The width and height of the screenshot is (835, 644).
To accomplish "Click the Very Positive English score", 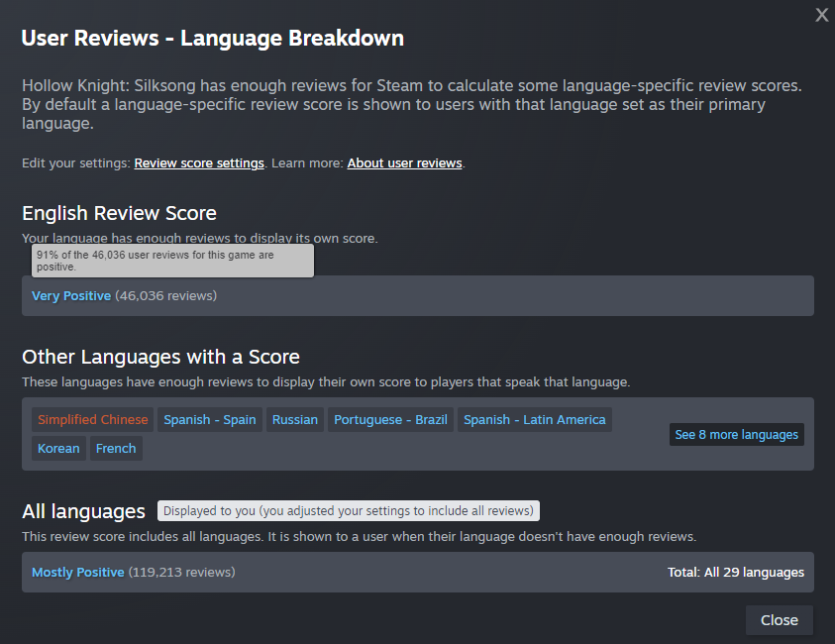I will 71,295.
